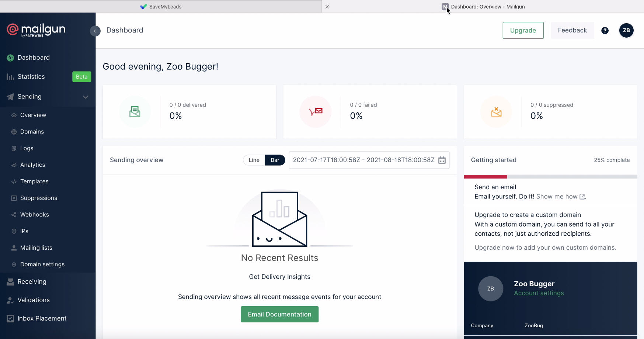Collapse the sidebar with the arrow button
This screenshot has width=644, height=339.
(95, 31)
